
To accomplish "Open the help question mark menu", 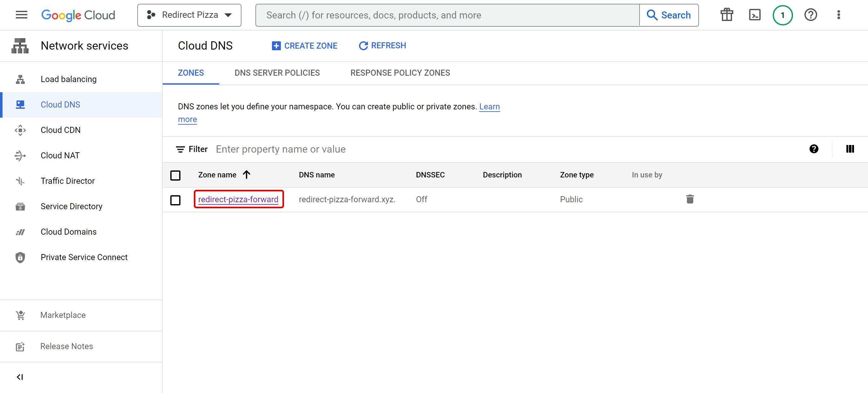I will (x=810, y=15).
